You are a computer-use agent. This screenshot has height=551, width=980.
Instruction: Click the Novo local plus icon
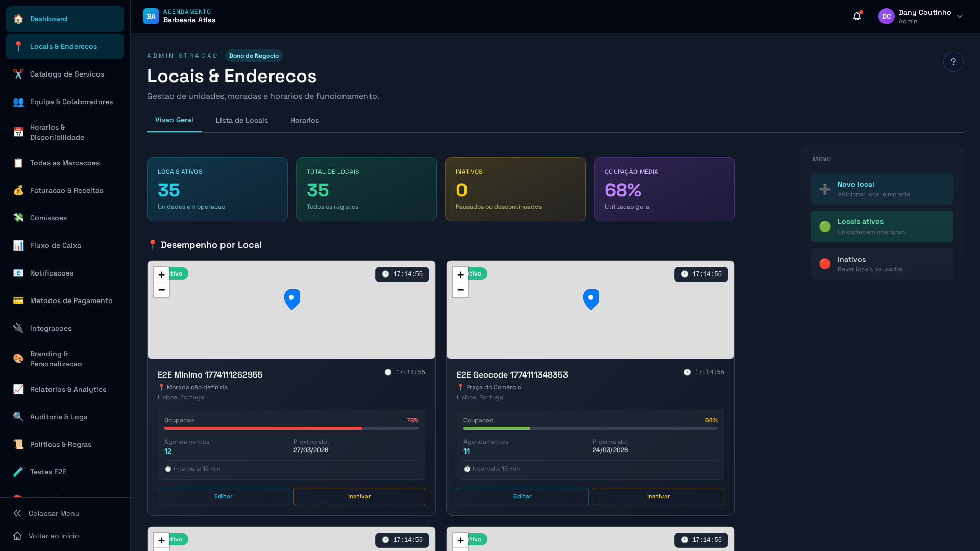point(825,189)
